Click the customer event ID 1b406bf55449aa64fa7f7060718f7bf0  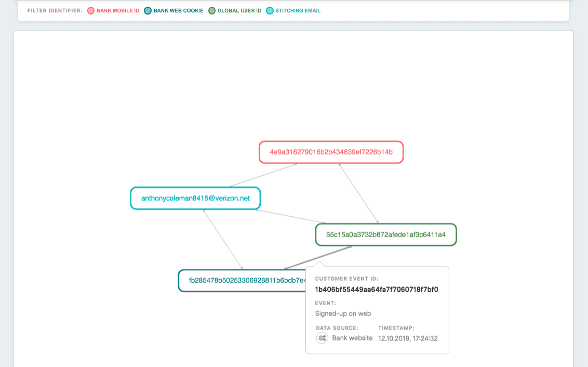point(377,289)
